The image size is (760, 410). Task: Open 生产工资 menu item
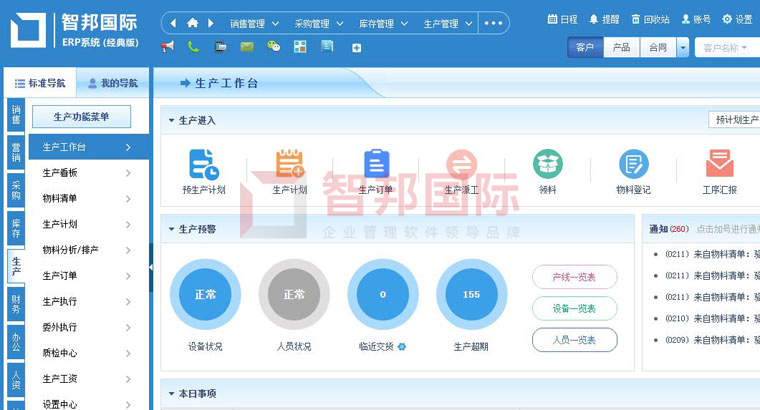click(x=88, y=378)
